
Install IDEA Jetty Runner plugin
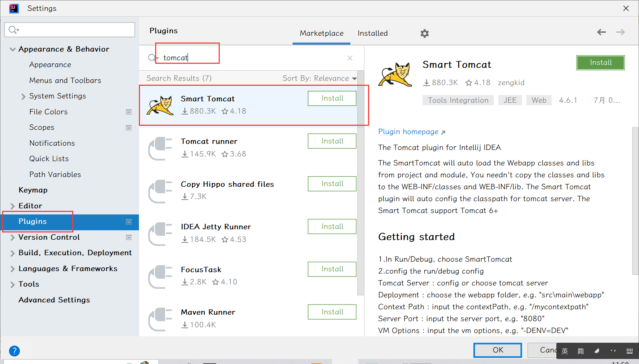(x=332, y=227)
